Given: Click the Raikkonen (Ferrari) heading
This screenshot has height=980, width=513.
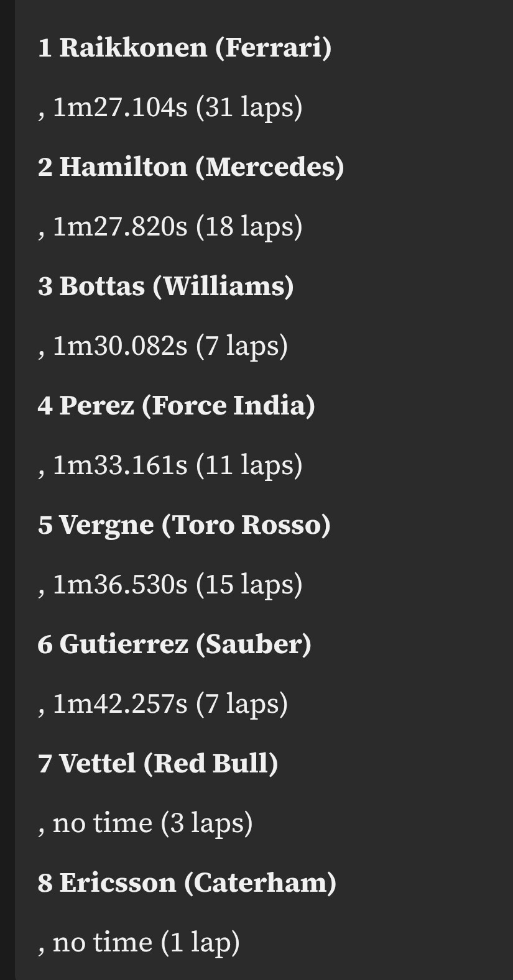Looking at the screenshot, I should (x=185, y=48).
